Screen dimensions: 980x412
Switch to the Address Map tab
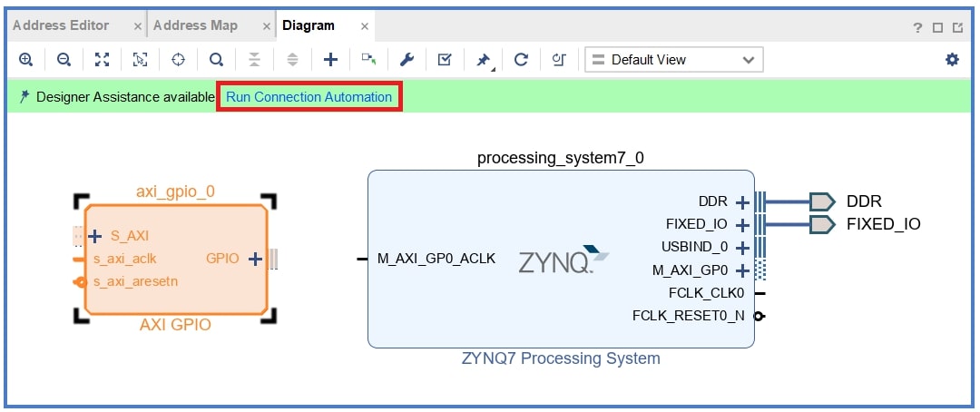195,25
